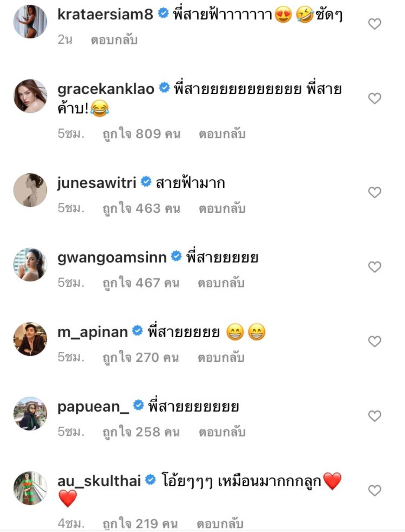Open krataersiam8's profile picture
Screen dimensions: 405x532
(30, 22)
